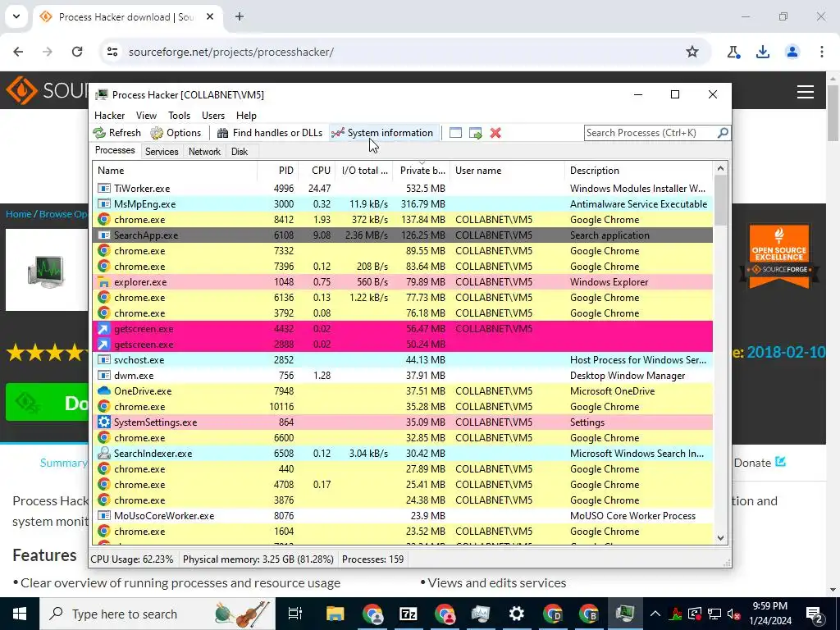The width and height of the screenshot is (840, 630).
Task: Reload the page in Chrome
Action: [77, 52]
